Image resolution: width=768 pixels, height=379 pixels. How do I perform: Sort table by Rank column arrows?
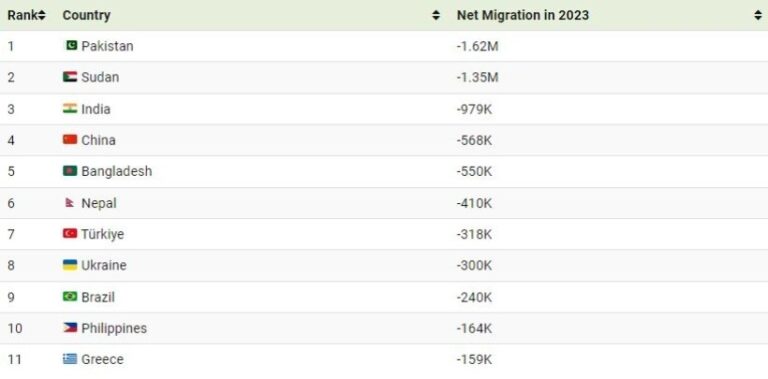point(42,15)
